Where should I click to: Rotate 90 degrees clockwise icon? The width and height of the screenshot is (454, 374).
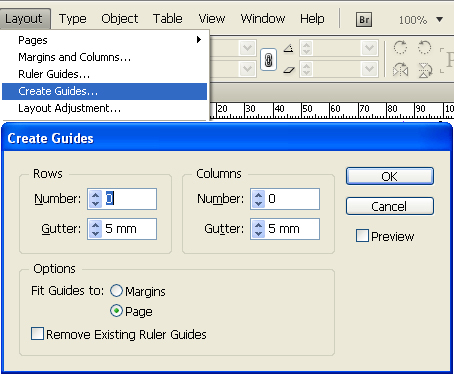coord(400,48)
